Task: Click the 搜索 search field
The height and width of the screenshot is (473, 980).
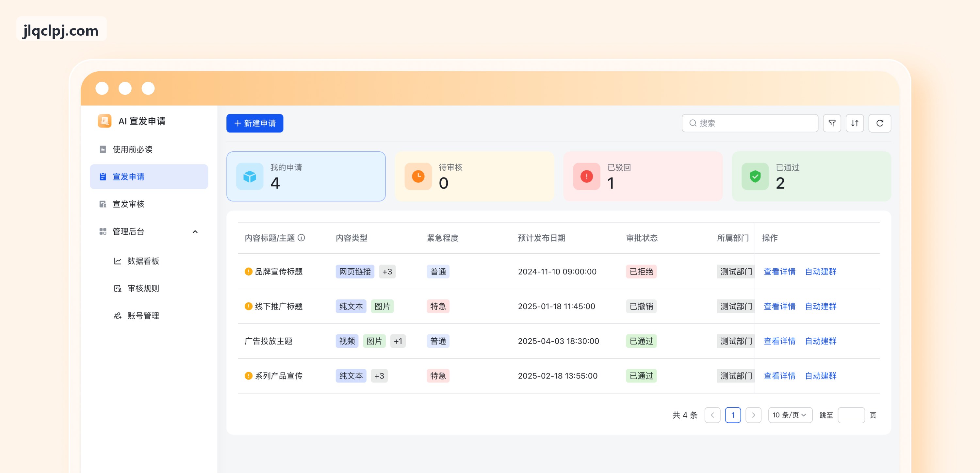Action: pyautogui.click(x=750, y=123)
